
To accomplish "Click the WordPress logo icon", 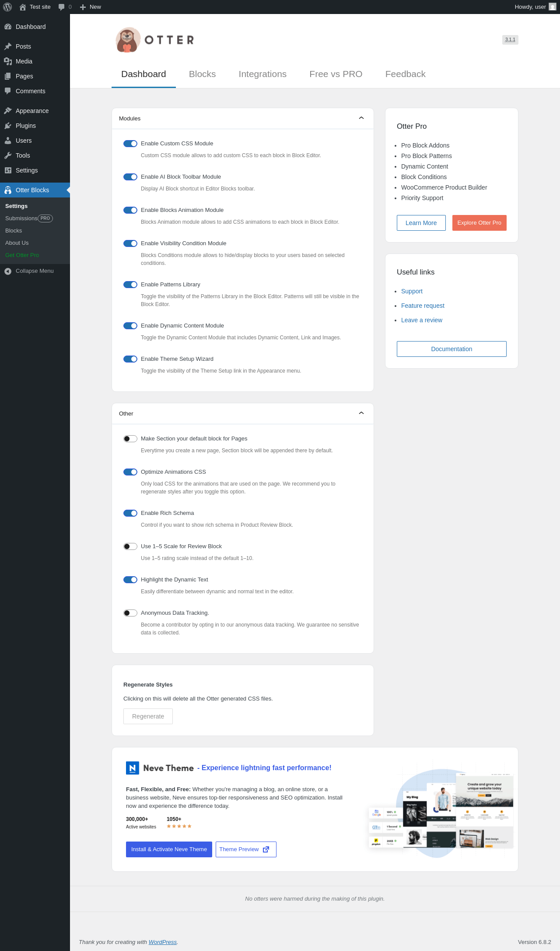I will [x=7, y=7].
